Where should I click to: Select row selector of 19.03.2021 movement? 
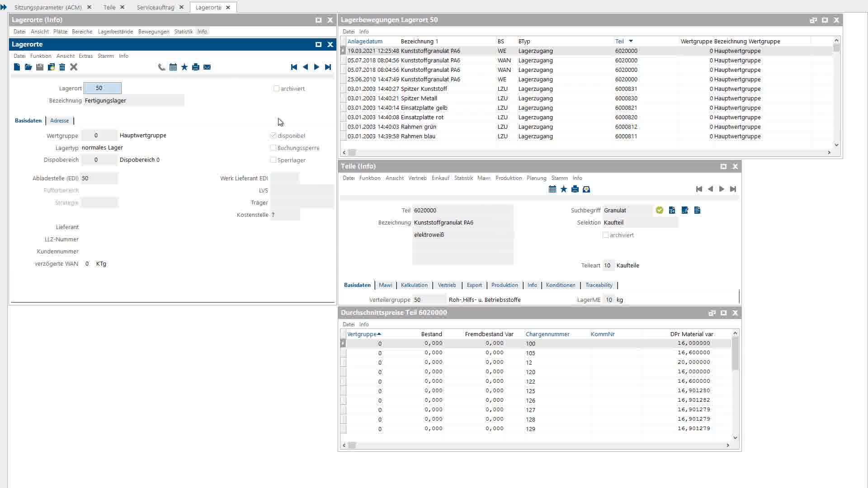click(343, 51)
